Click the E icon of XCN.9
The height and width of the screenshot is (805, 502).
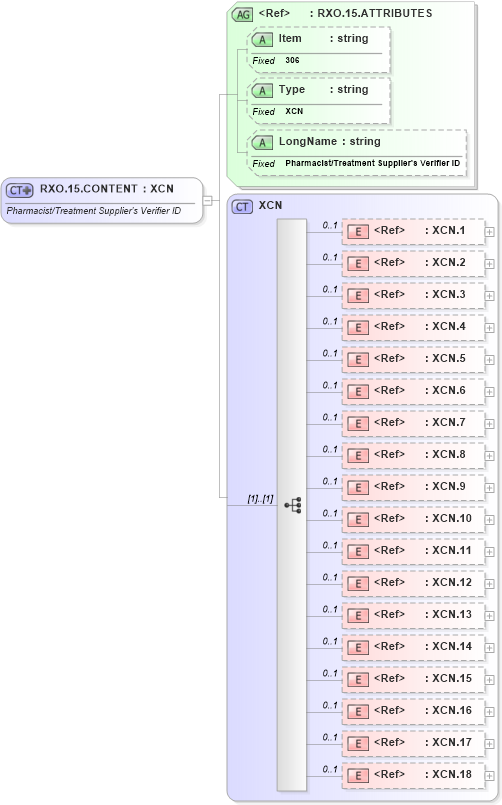click(358, 488)
